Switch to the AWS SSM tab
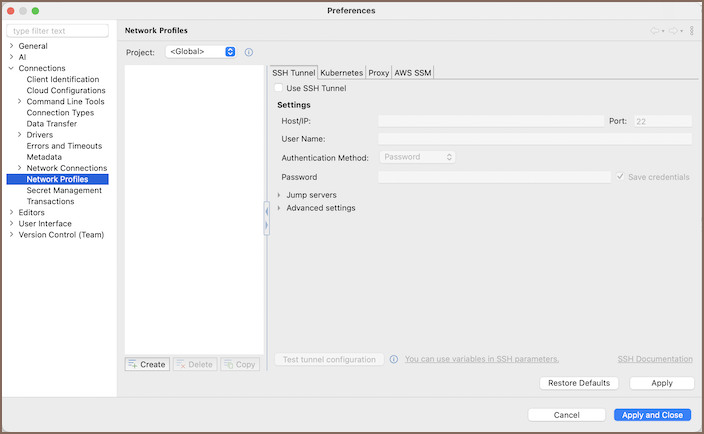This screenshot has width=704, height=434. click(413, 73)
